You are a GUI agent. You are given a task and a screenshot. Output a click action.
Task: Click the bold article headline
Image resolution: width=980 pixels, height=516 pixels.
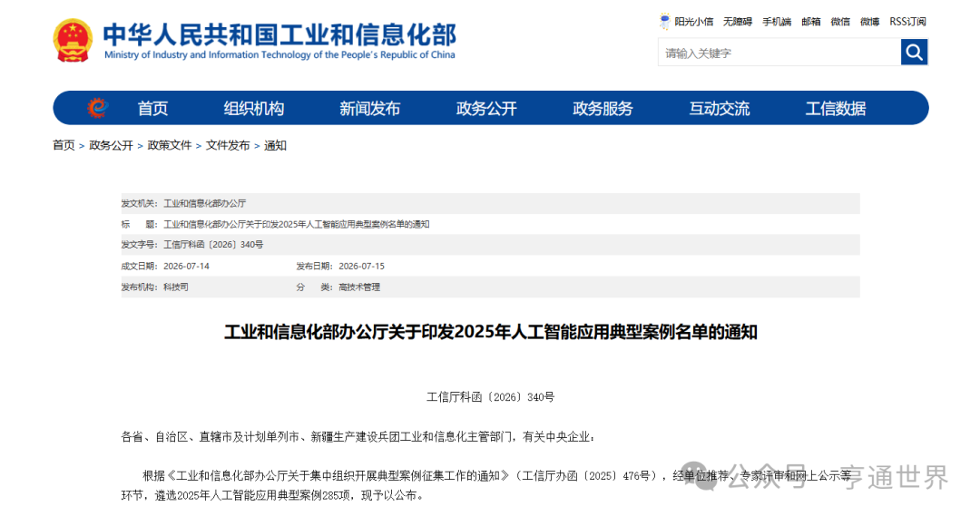click(x=491, y=332)
